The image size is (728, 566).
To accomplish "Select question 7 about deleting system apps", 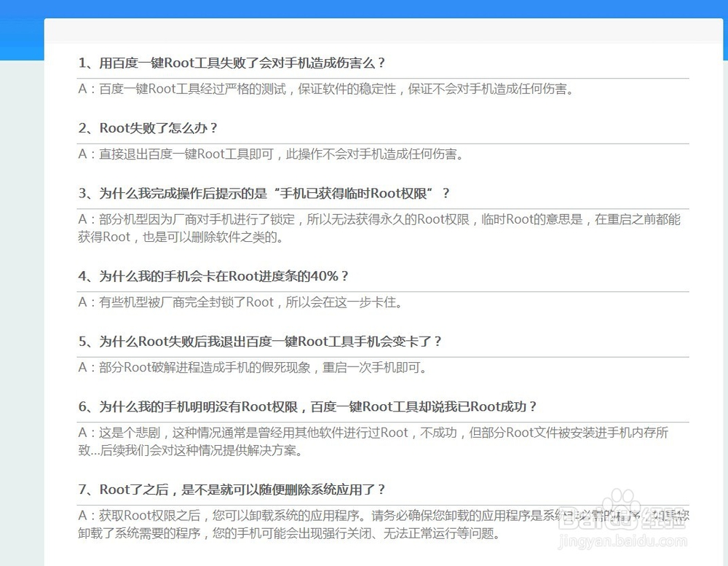I will click(x=232, y=490).
